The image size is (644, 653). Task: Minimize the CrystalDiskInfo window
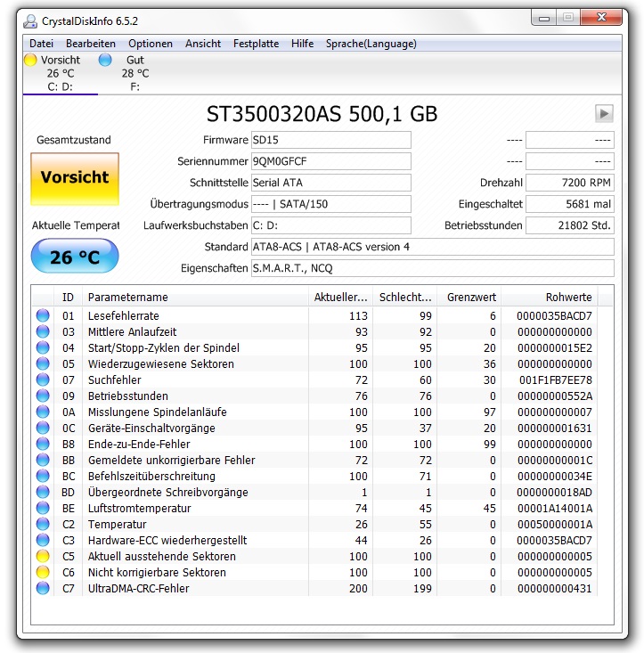pyautogui.click(x=544, y=18)
